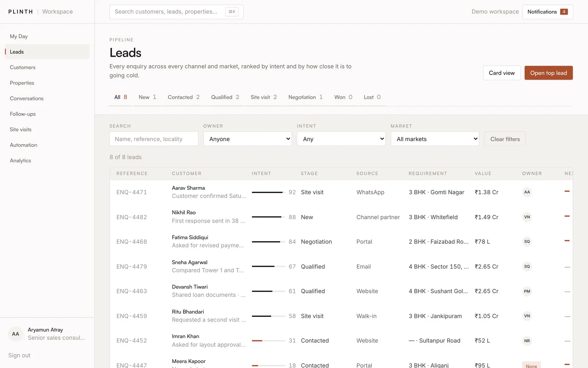
Task: Focus the Name, reference, locality search box
Action: tap(154, 139)
